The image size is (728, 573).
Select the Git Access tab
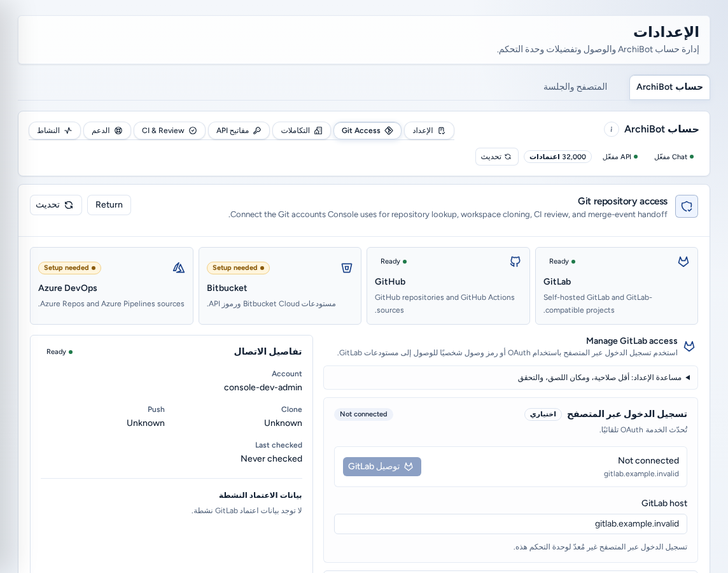coord(367,131)
